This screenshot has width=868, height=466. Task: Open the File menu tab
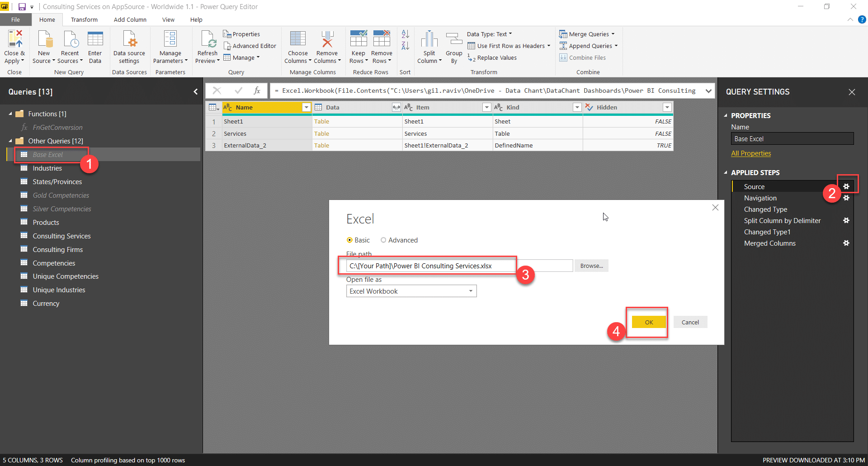tap(16, 19)
